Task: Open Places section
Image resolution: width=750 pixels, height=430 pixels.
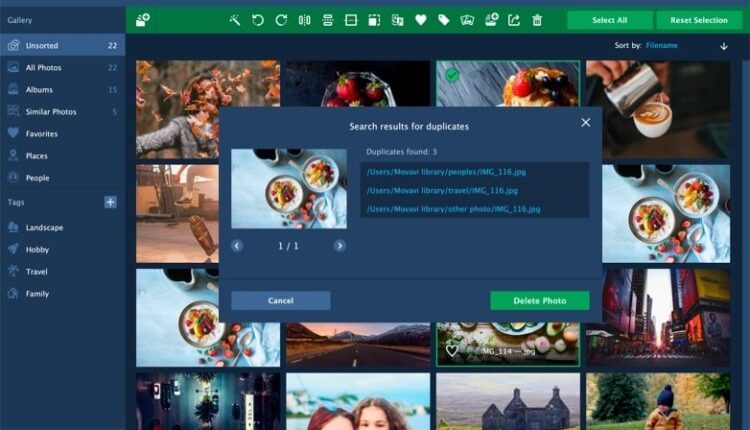Action: [x=63, y=155]
